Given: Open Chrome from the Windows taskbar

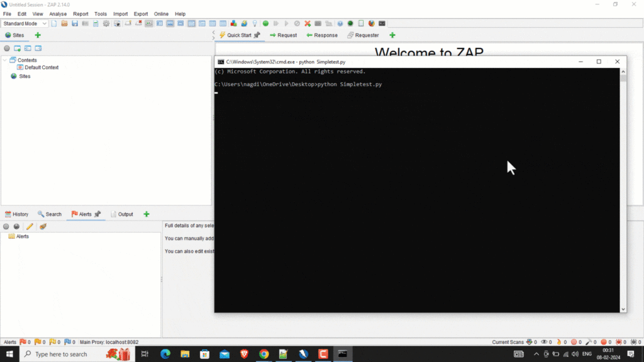Looking at the screenshot, I should (264, 354).
